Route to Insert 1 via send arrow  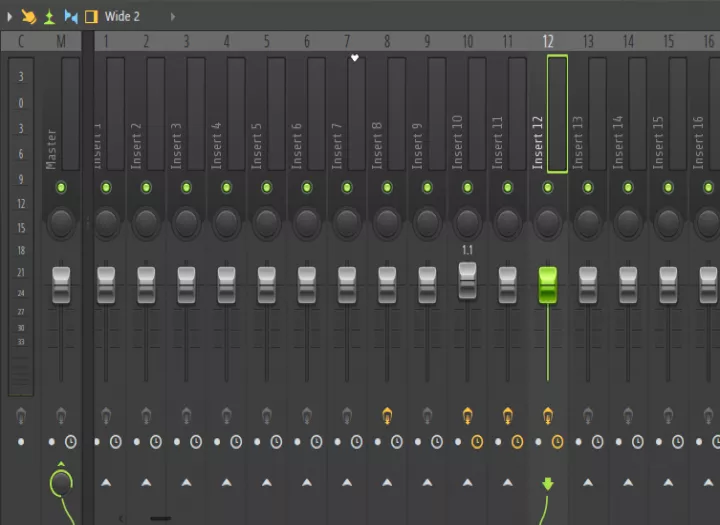pos(106,482)
